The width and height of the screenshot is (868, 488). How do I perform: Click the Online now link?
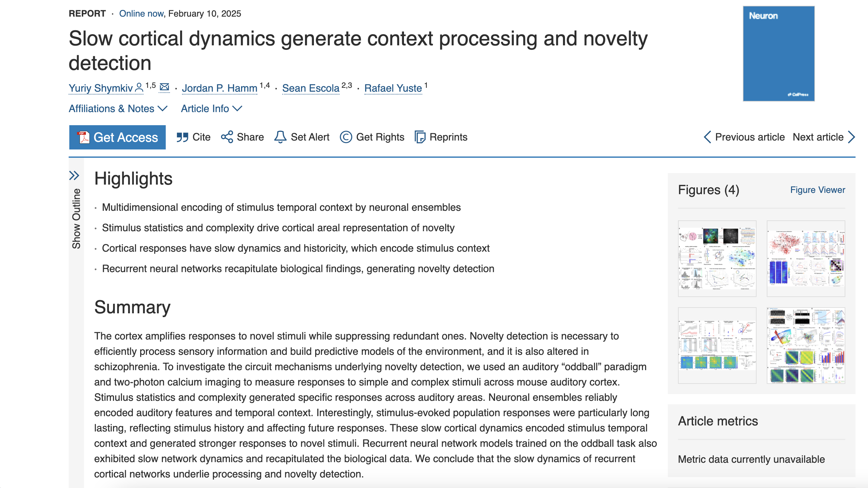tap(141, 13)
